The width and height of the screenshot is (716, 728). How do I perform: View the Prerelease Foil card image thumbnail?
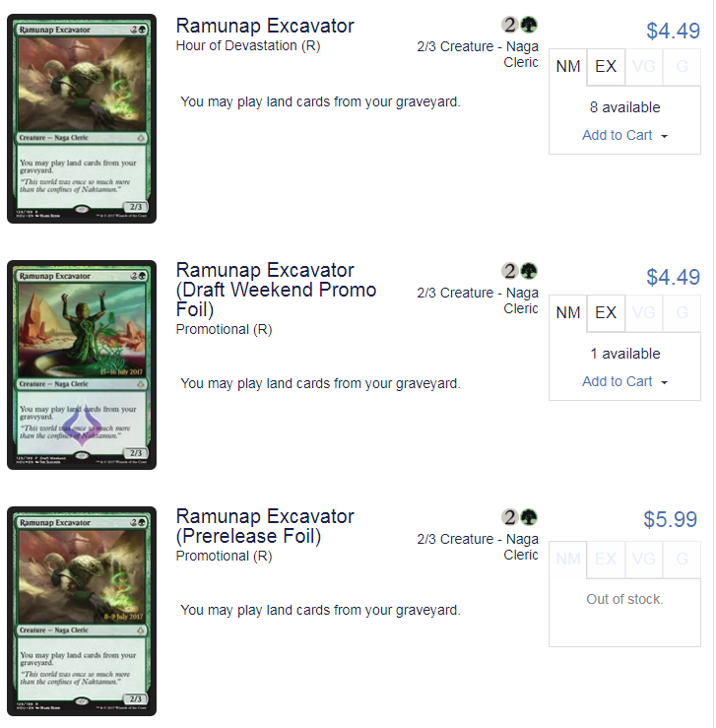coord(82,611)
